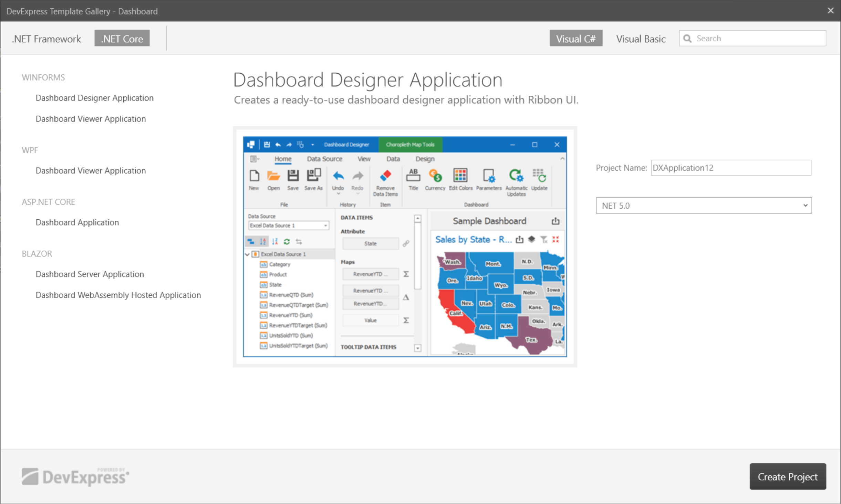Image resolution: width=841 pixels, height=504 pixels.
Task: Click the DevExpress logo
Action: (75, 477)
